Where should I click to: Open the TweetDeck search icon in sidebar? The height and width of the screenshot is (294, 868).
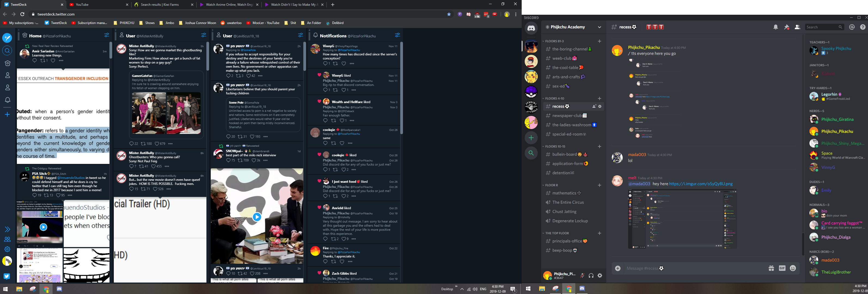point(7,51)
